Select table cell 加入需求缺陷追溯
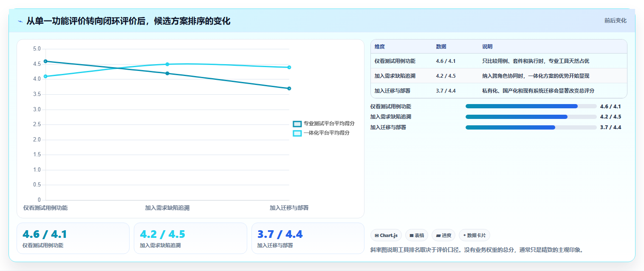Viewport: 644px width, 271px height. coord(395,76)
